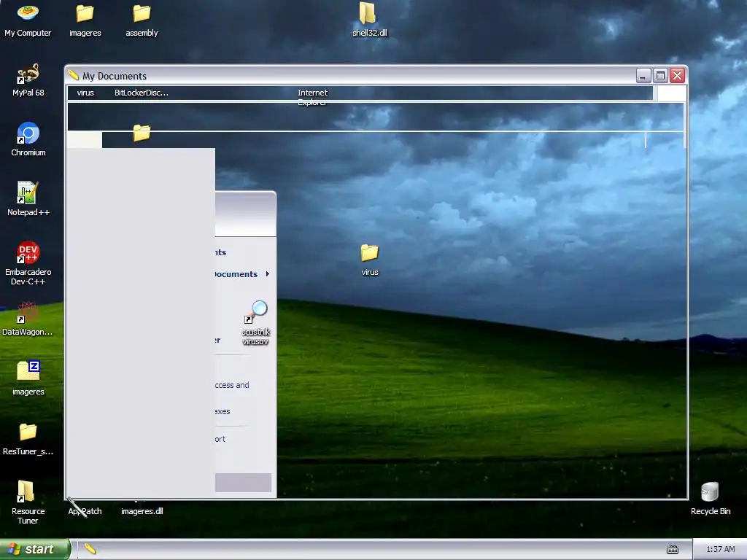
Task: Select the virus label beside BitLockerDisc
Action: (85, 93)
